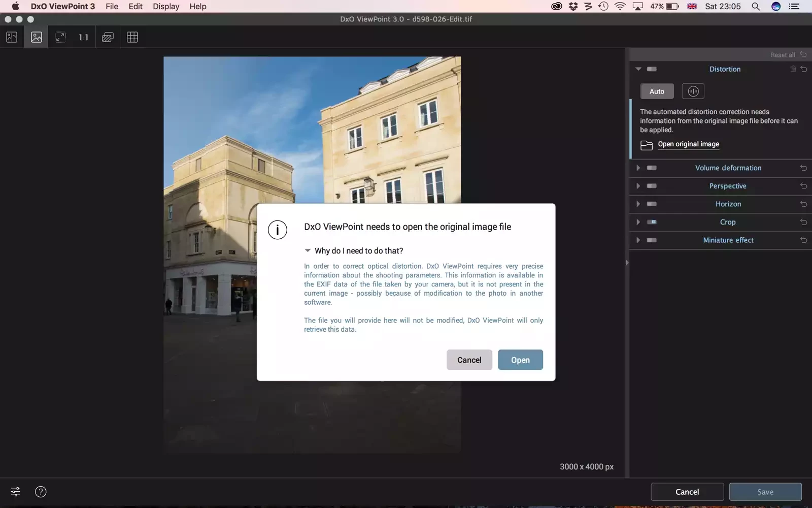Toggle the Horizon correction switch

coord(652,204)
